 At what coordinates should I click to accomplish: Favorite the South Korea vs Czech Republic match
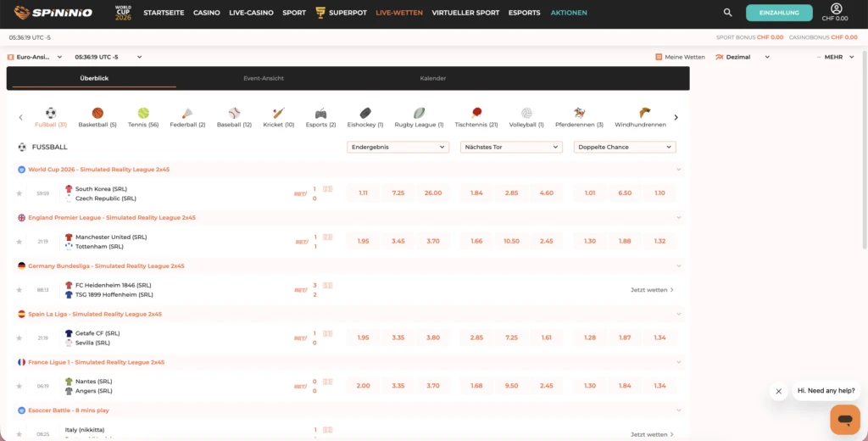(19, 193)
